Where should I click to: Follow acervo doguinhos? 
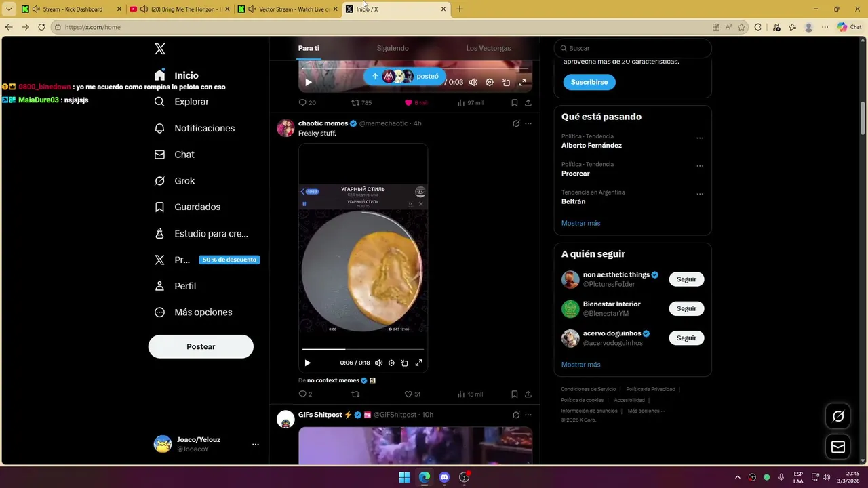point(686,338)
